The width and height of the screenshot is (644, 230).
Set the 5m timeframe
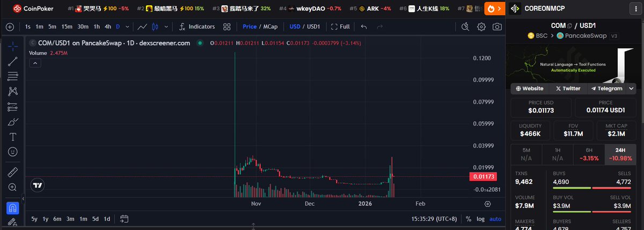pos(52,27)
